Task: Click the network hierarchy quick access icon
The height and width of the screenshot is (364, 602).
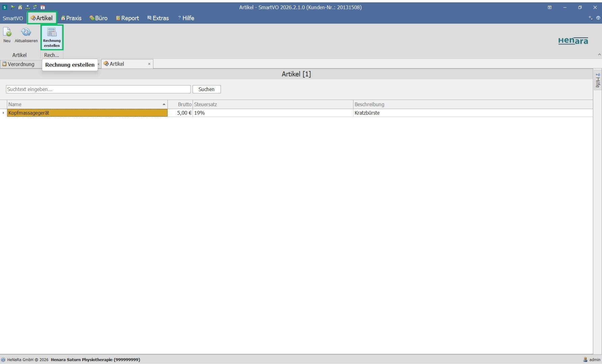Action: (27, 7)
